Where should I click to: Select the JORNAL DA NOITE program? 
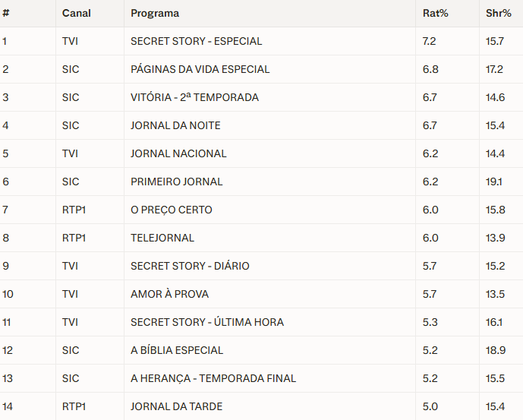[175, 125]
